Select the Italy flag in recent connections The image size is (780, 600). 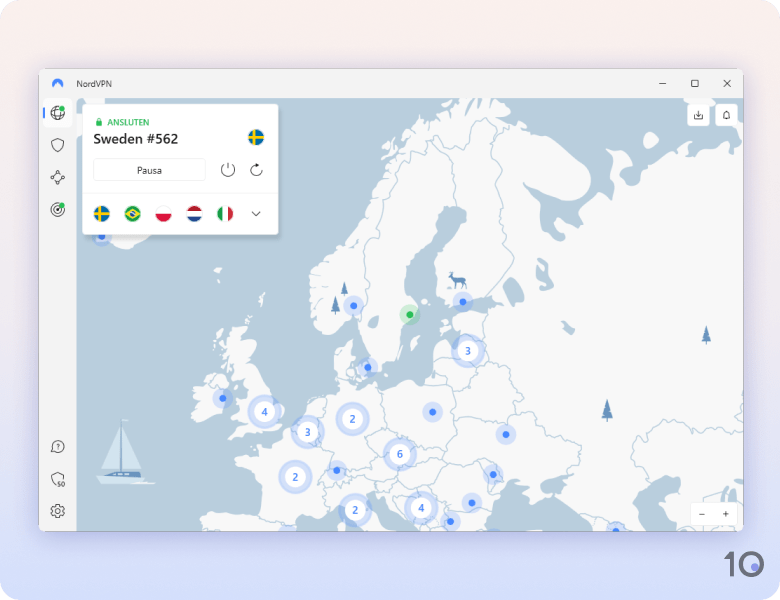[225, 214]
